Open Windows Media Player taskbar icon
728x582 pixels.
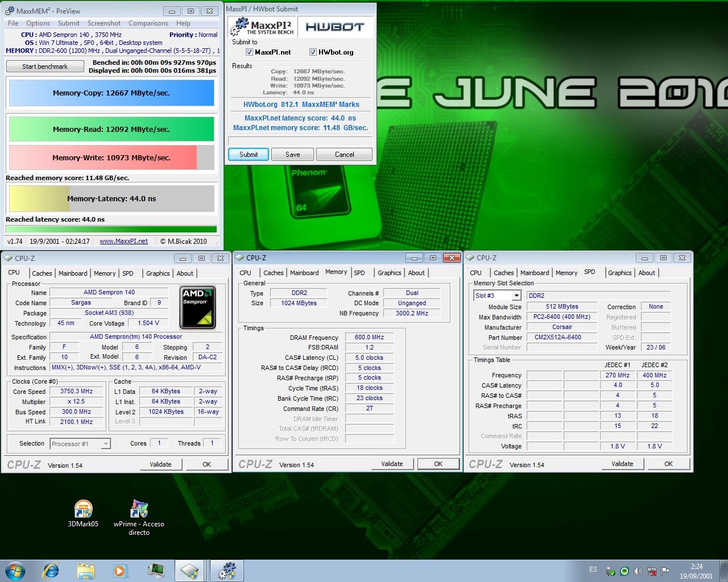pyautogui.click(x=120, y=571)
